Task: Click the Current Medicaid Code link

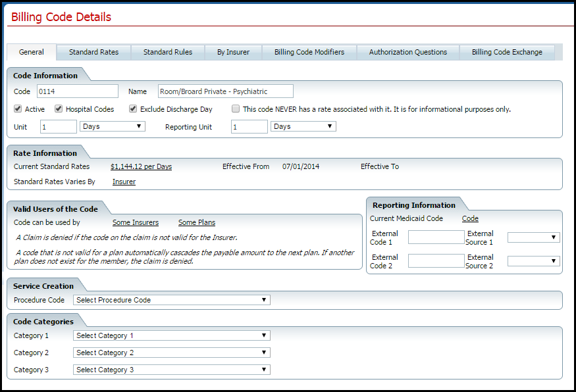Action: pos(470,218)
